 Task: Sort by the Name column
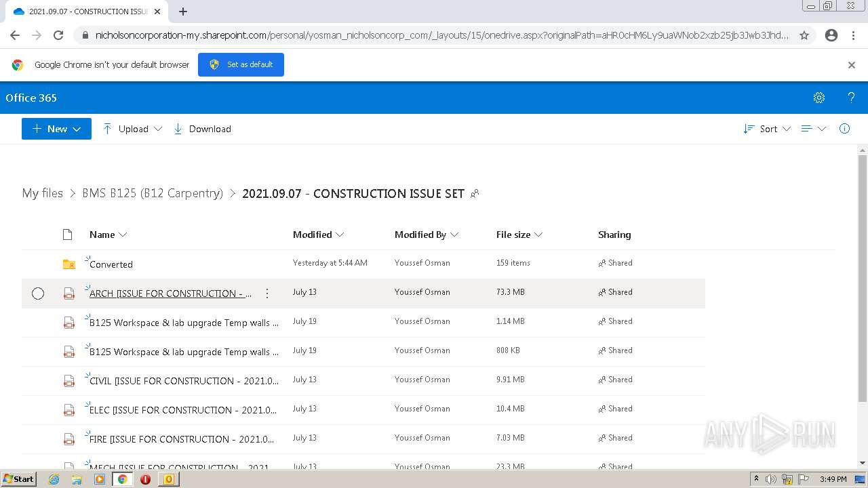[108, 235]
